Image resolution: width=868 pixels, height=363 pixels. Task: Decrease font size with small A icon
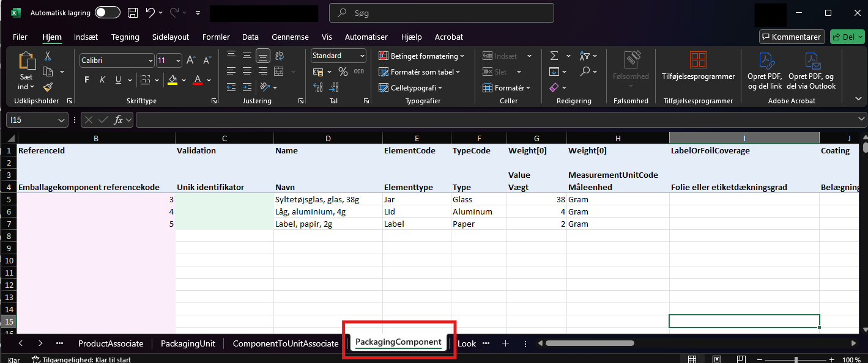pyautogui.click(x=207, y=61)
